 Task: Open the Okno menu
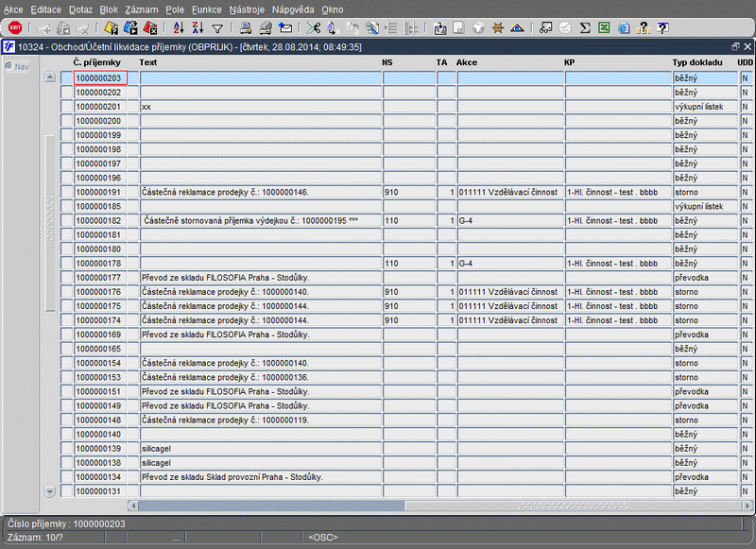point(333,9)
